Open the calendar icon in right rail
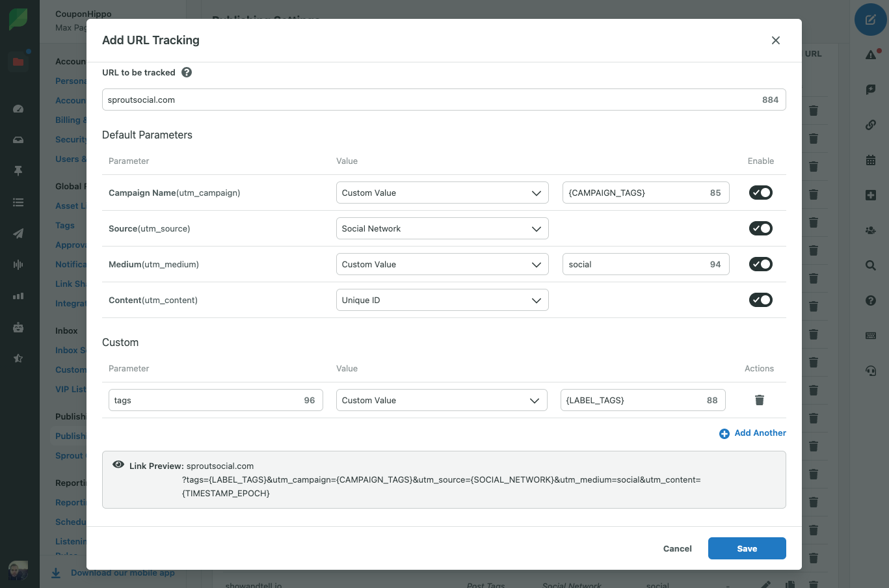The image size is (889, 588). (871, 160)
